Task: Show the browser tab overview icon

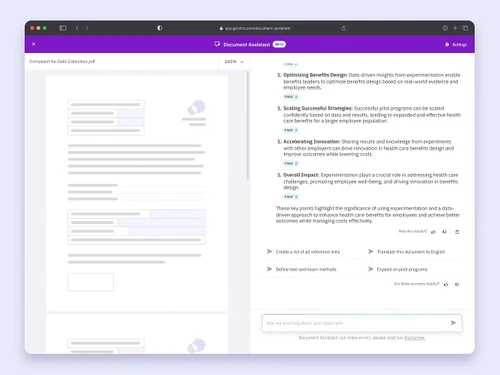Action: coord(465,28)
